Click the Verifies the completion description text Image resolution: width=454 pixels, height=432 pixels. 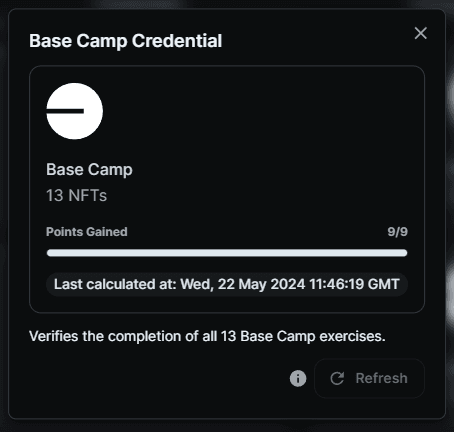[207, 336]
